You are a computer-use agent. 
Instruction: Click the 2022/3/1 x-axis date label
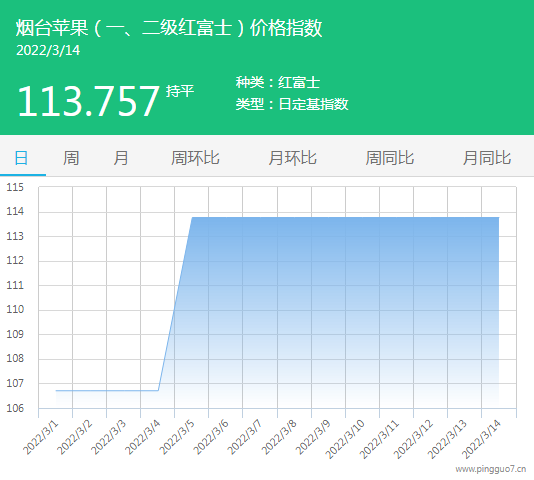pyautogui.click(x=41, y=437)
